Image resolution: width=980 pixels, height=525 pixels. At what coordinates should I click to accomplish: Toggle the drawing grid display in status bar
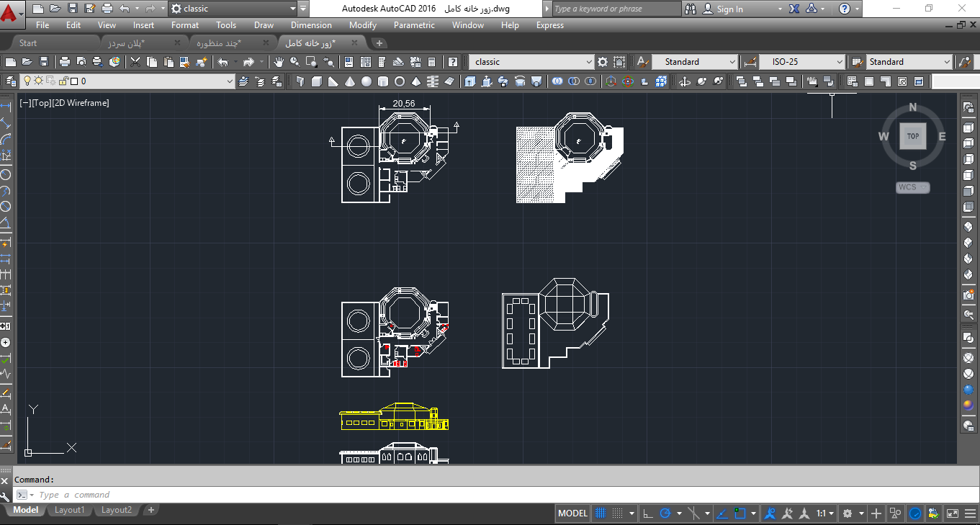[x=601, y=513]
